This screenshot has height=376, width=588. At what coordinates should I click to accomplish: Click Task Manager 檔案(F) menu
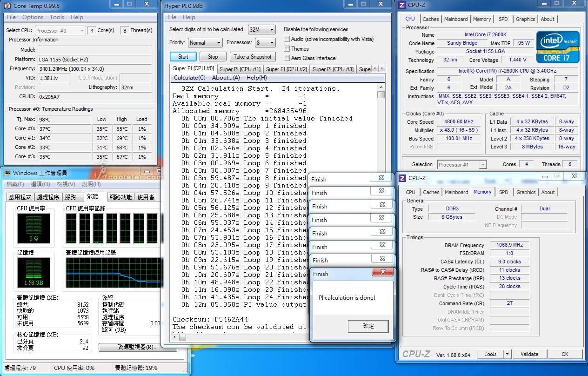(x=15, y=184)
